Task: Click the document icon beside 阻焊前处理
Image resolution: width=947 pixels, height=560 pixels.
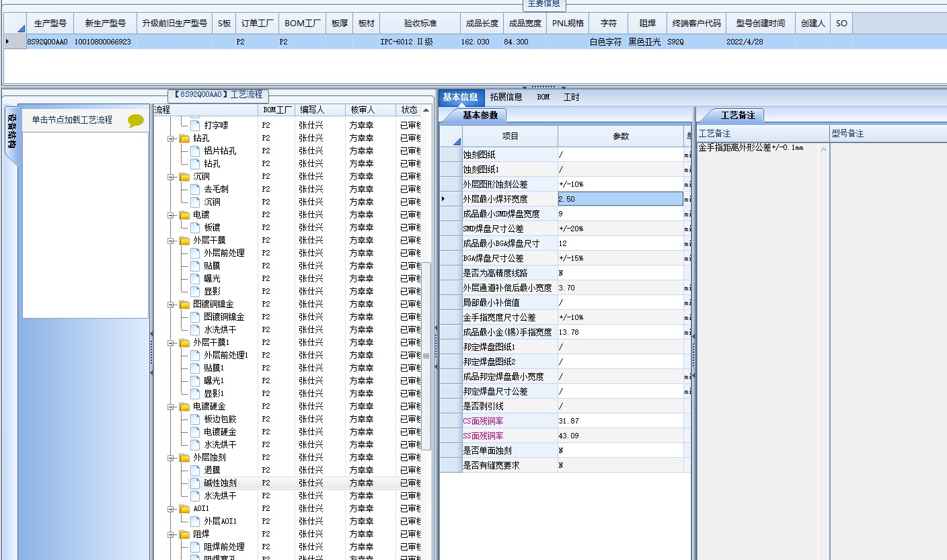Action: pyautogui.click(x=195, y=547)
